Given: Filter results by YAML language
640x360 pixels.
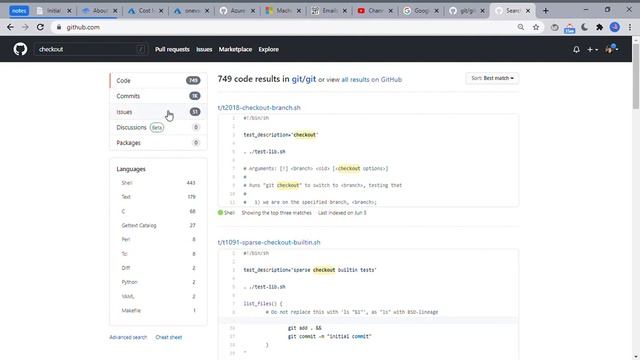Looking at the screenshot, I should (158, 296).
